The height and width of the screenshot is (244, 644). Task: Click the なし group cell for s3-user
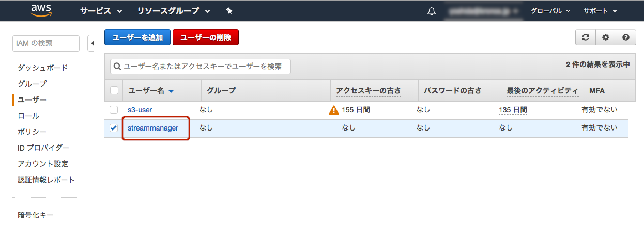point(206,110)
